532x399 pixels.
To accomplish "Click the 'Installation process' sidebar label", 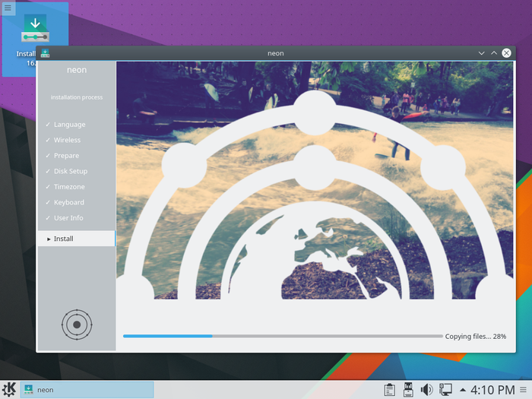I will pos(77,97).
